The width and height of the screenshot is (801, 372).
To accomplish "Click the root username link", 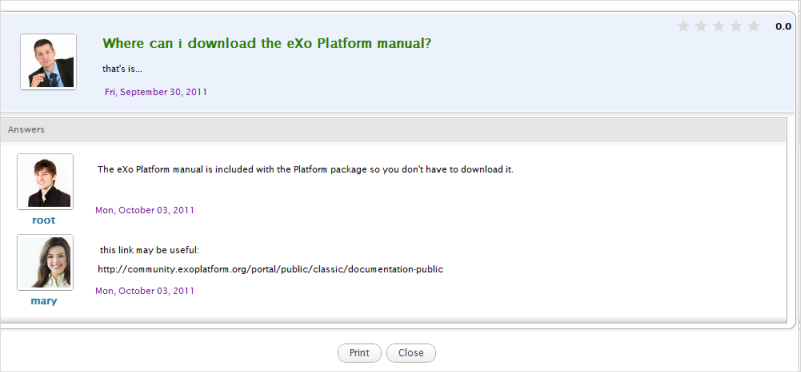I will click(43, 220).
